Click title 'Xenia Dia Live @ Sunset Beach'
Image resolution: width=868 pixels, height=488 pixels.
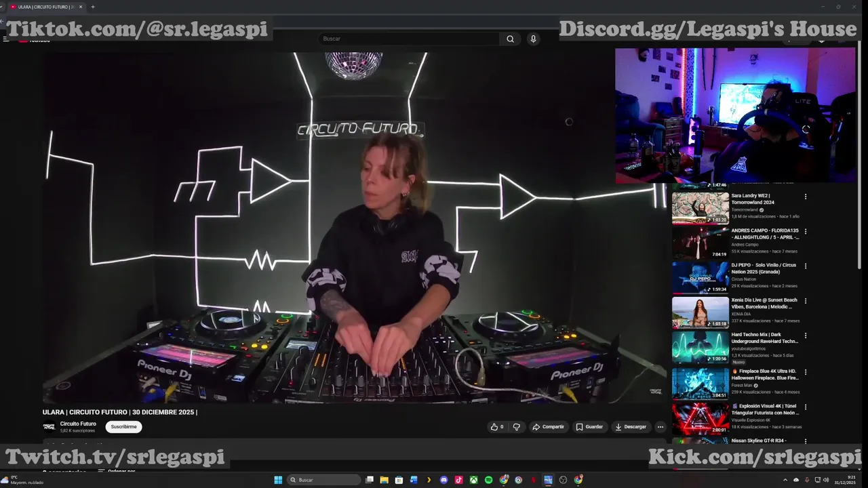765,303
